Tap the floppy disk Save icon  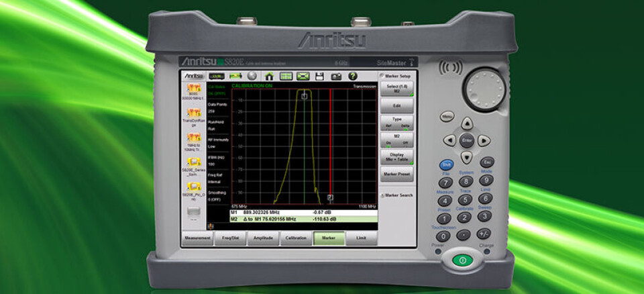pyautogui.click(x=319, y=76)
